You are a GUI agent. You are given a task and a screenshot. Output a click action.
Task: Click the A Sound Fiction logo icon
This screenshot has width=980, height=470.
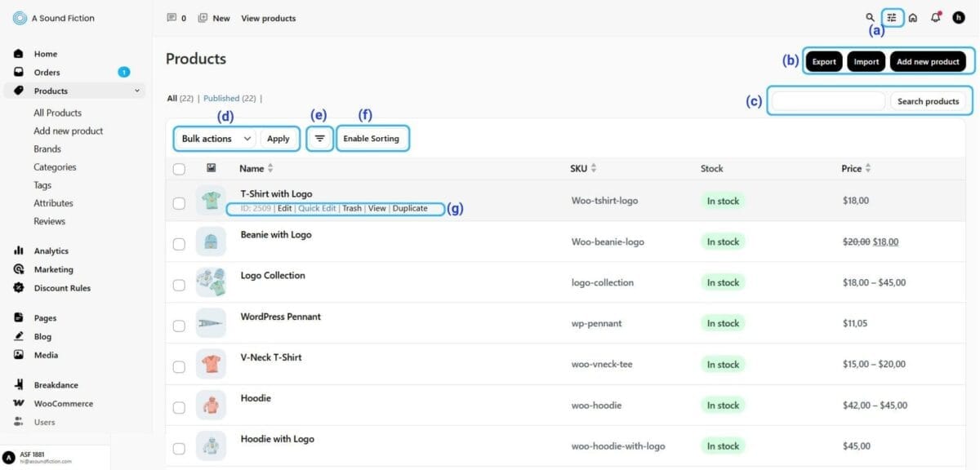(x=20, y=18)
